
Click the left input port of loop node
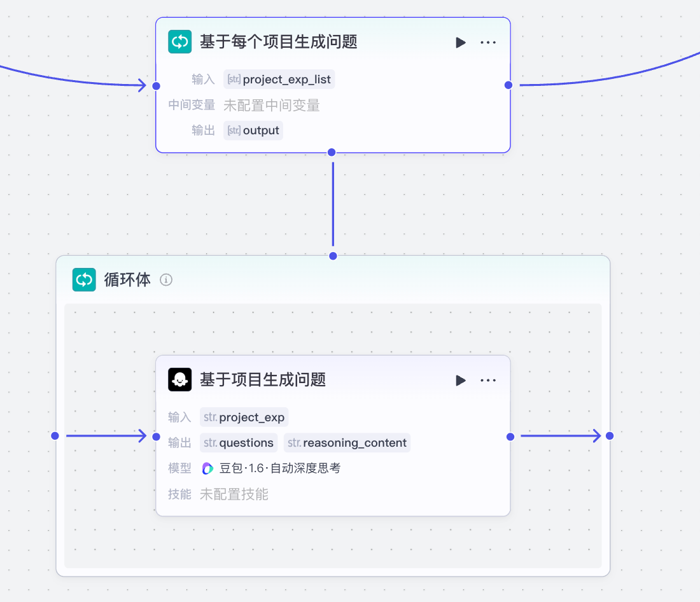click(156, 85)
